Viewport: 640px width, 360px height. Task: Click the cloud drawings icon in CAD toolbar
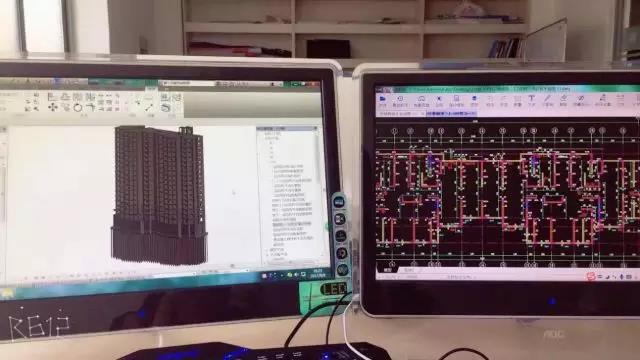click(x=421, y=99)
